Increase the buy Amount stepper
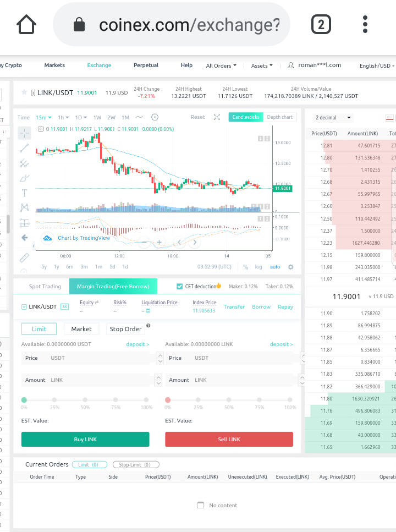The height and width of the screenshot is (532, 396). pyautogui.click(x=158, y=377)
